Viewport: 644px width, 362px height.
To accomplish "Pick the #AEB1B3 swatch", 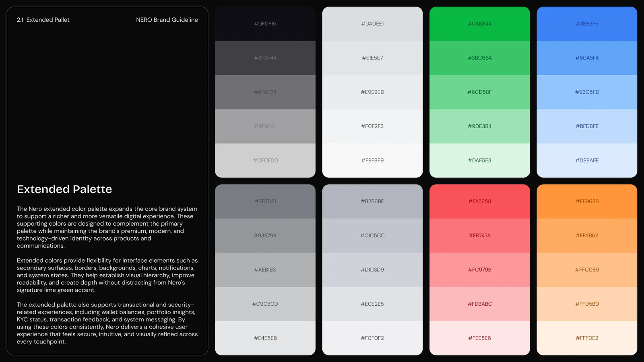I will point(265,270).
